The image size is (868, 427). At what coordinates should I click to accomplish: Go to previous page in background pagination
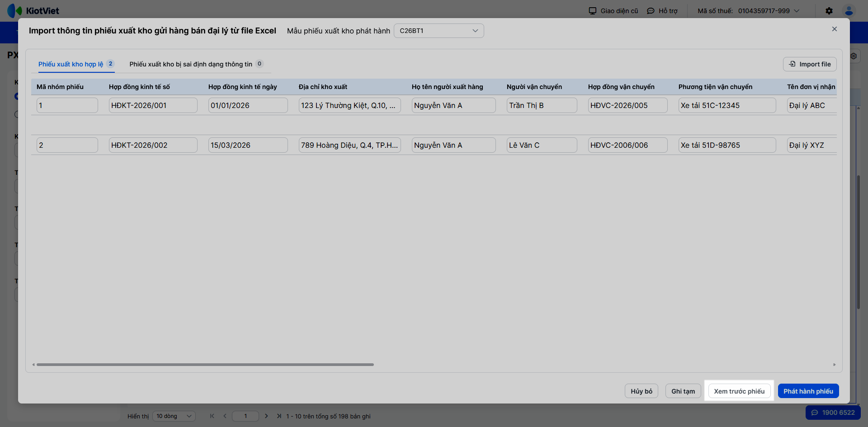[225, 416]
